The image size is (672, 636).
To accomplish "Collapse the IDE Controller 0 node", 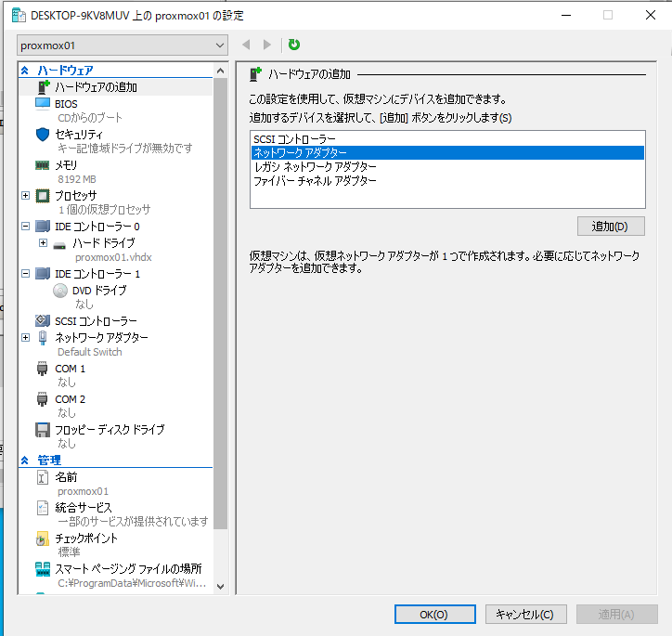I will (x=25, y=227).
